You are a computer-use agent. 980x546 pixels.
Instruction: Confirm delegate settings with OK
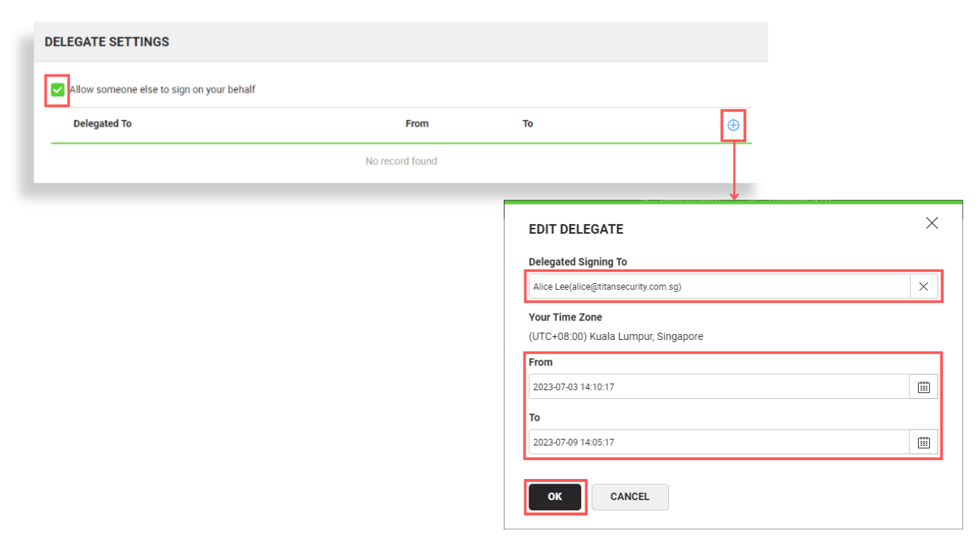(x=555, y=496)
